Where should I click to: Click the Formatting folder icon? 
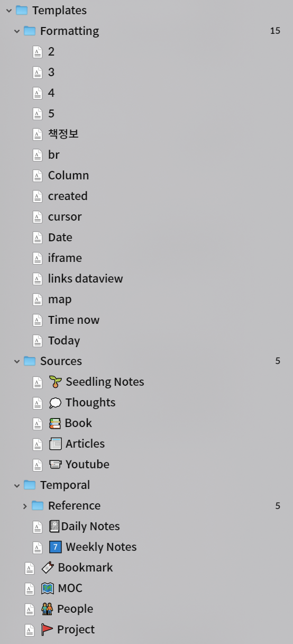click(30, 31)
